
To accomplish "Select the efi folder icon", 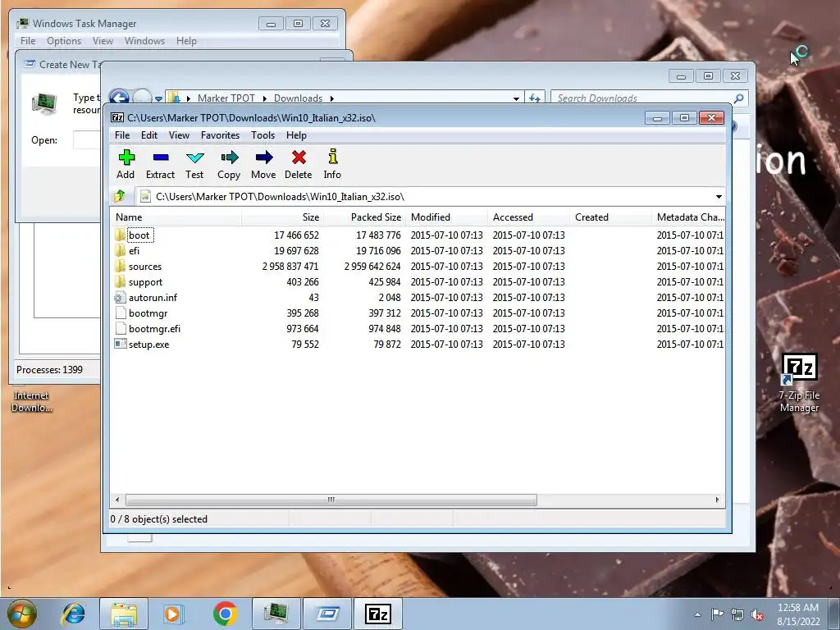I will click(x=120, y=250).
